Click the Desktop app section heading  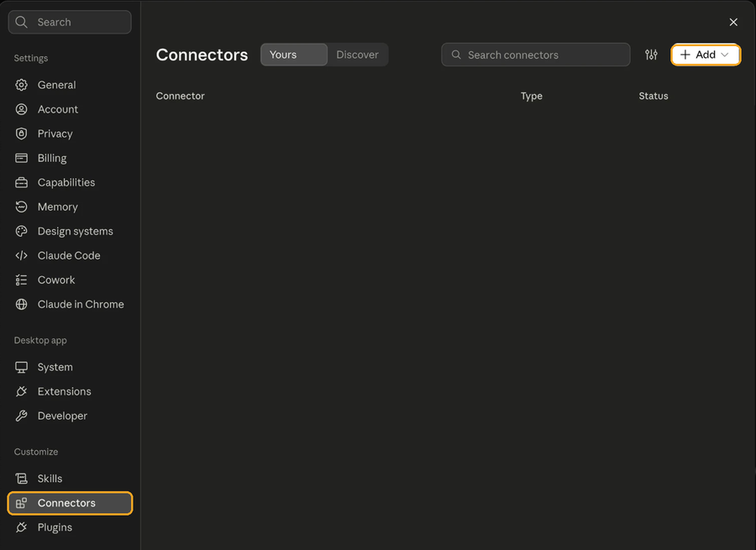coord(40,340)
